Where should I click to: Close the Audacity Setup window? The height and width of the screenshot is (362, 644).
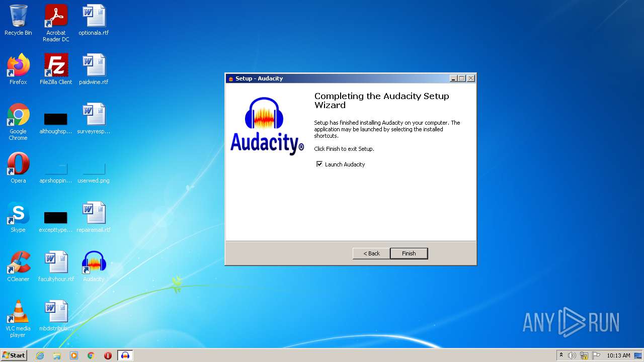click(471, 78)
